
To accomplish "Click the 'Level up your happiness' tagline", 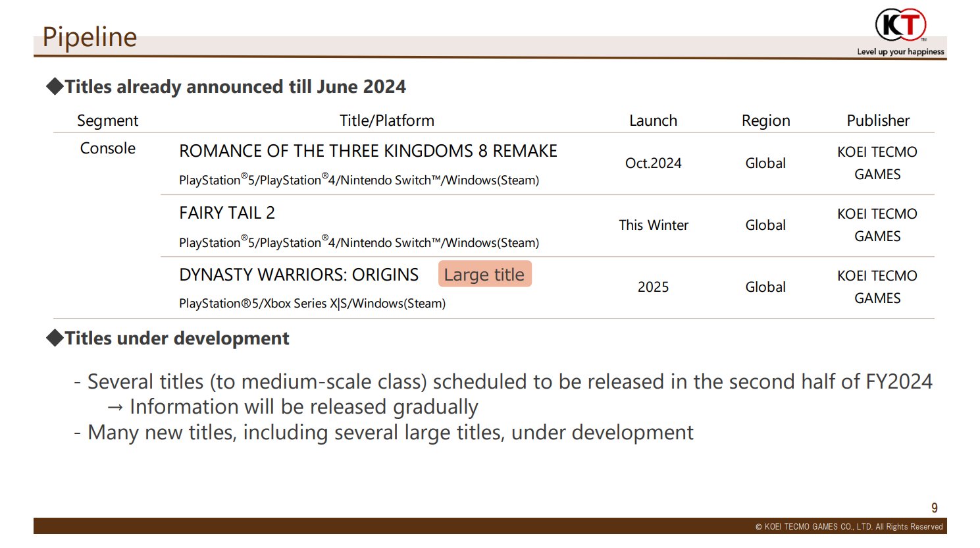I will point(900,51).
